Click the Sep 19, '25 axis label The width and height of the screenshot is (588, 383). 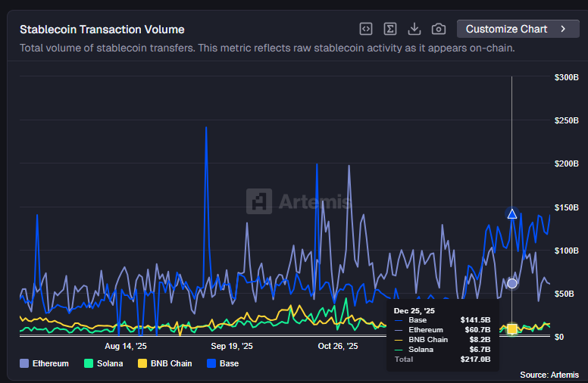[x=232, y=346]
